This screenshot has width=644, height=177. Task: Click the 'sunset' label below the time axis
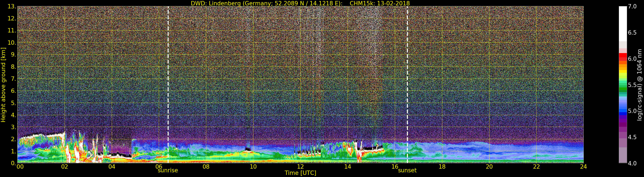coord(407,171)
